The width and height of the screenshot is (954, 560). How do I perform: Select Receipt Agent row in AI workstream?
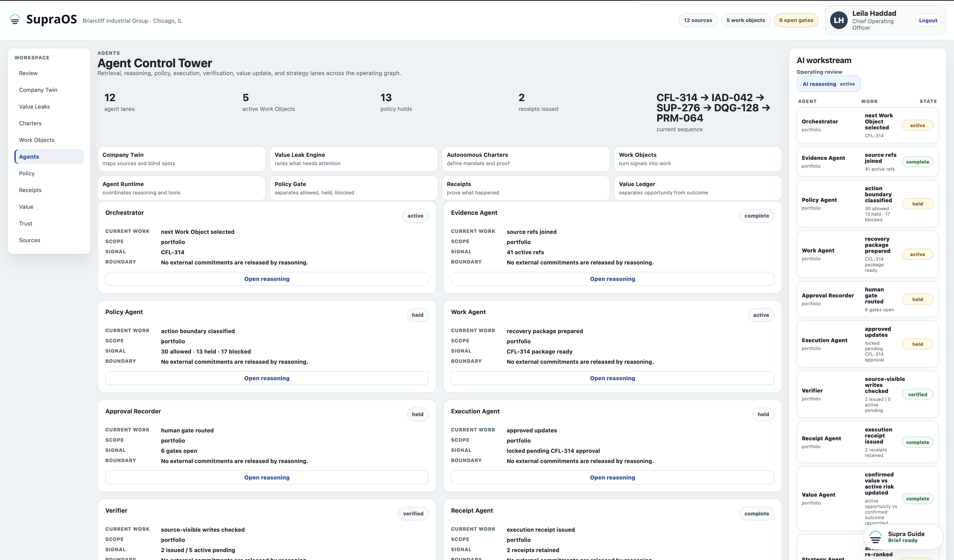867,442
